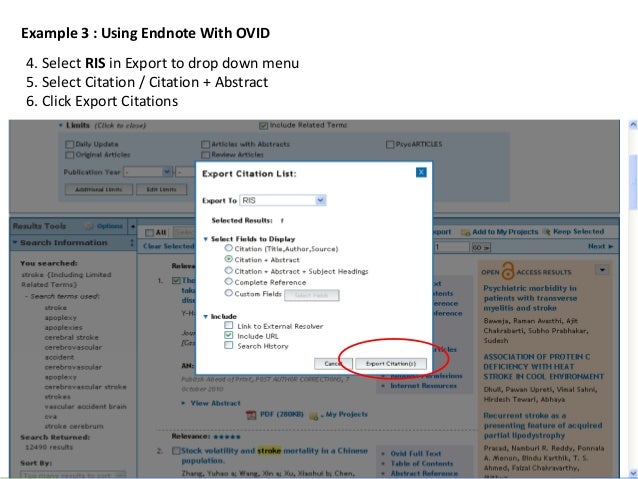
Task: Tick the Link to External Resolver checkbox
Action: click(229, 325)
